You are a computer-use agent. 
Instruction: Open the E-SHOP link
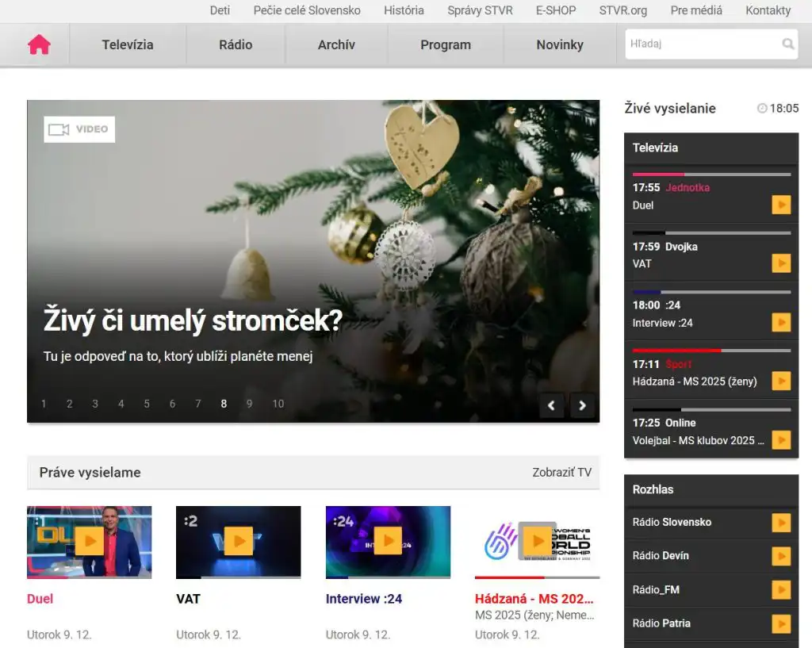tap(556, 10)
